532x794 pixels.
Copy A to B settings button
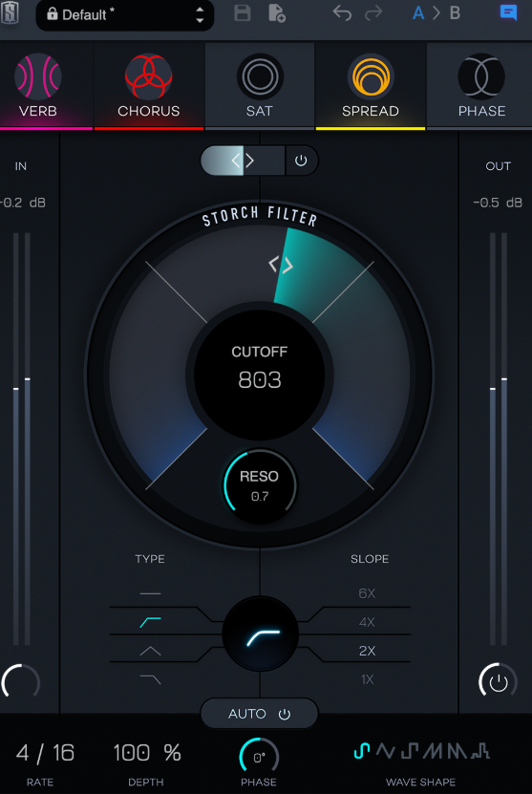(x=436, y=13)
